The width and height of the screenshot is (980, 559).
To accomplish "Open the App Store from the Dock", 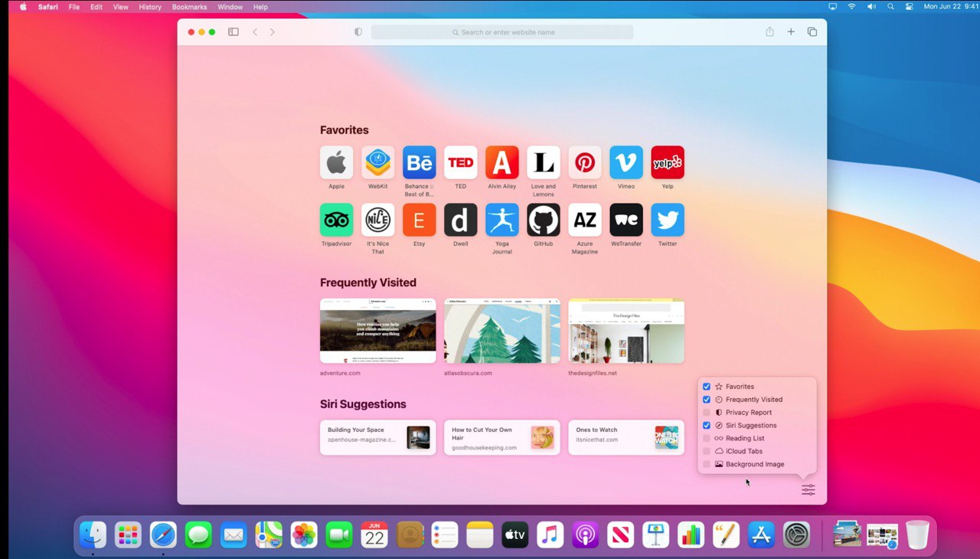I will click(762, 534).
